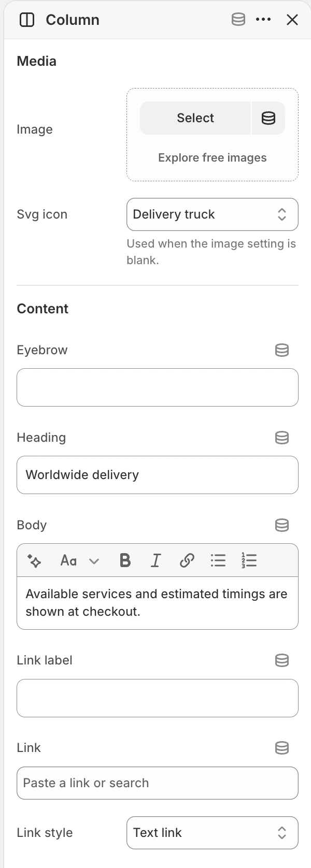Image resolution: width=311 pixels, height=868 pixels.
Task: Open Explore free images link
Action: 213,158
